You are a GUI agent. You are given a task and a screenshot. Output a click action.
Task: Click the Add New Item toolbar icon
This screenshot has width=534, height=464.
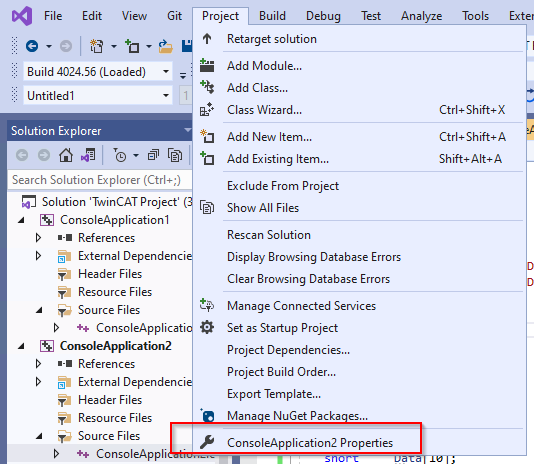(x=132, y=46)
